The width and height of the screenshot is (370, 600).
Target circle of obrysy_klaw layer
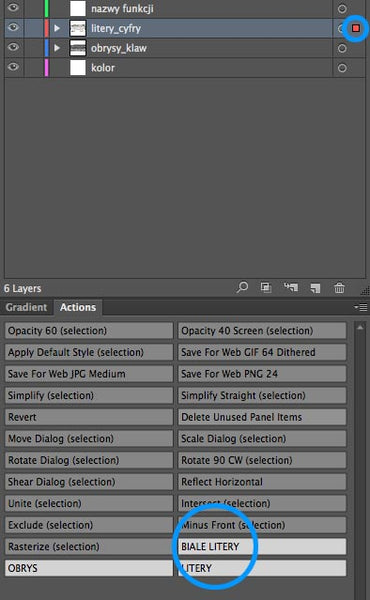point(342,48)
